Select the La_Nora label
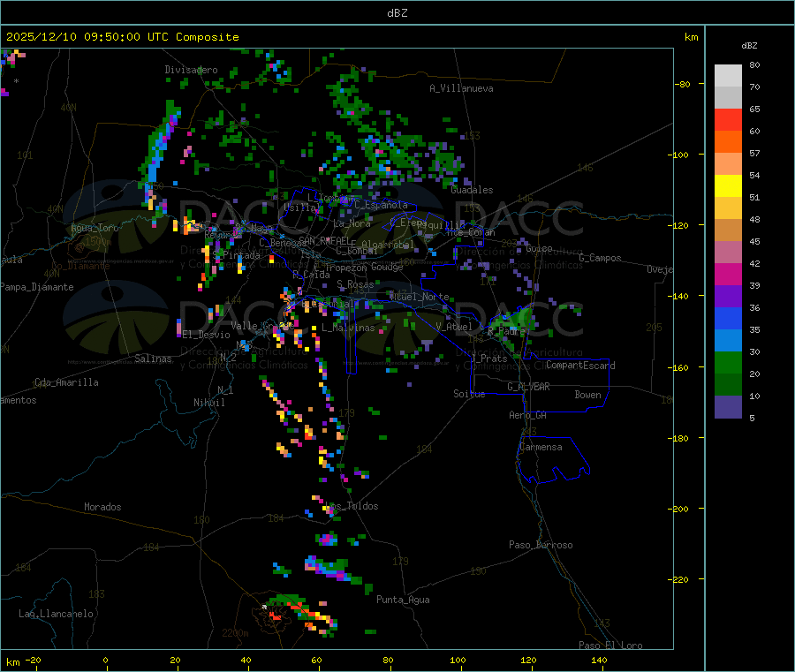 [352, 223]
